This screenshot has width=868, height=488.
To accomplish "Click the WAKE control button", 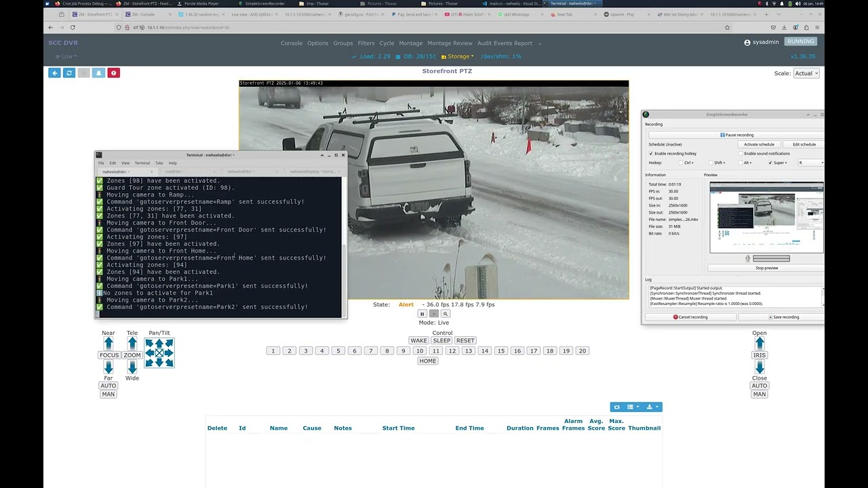I will (x=418, y=341).
